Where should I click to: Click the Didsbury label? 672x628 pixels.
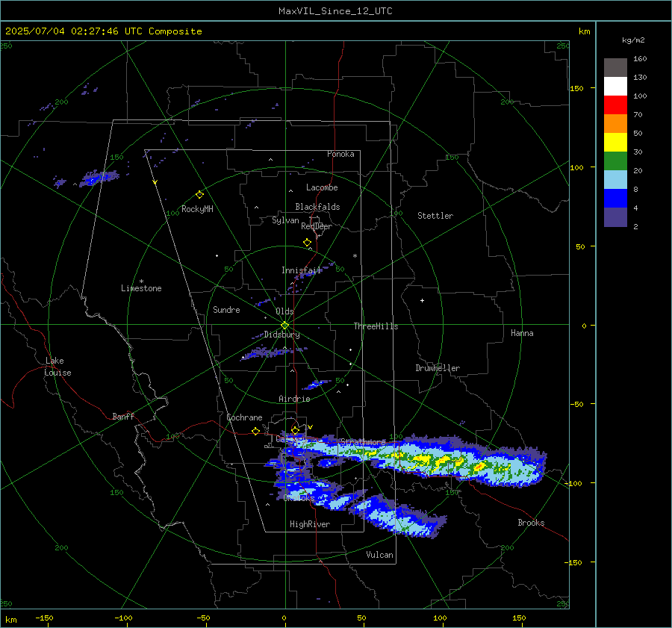[x=281, y=335]
